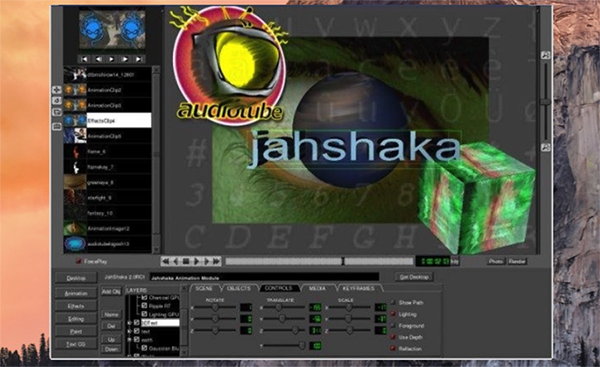Click the move/pan arrows icon beside AnimationClip2
Image resolution: width=600 pixels, height=367 pixels.
57,90
